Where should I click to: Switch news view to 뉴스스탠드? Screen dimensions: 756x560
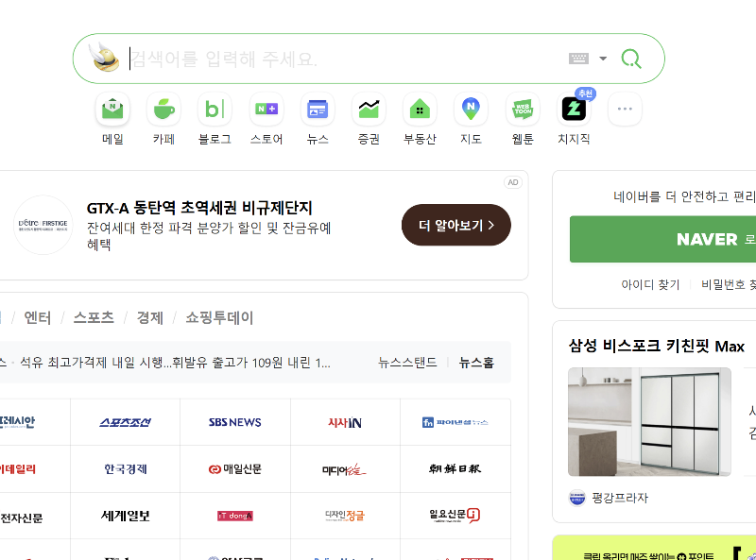409,363
